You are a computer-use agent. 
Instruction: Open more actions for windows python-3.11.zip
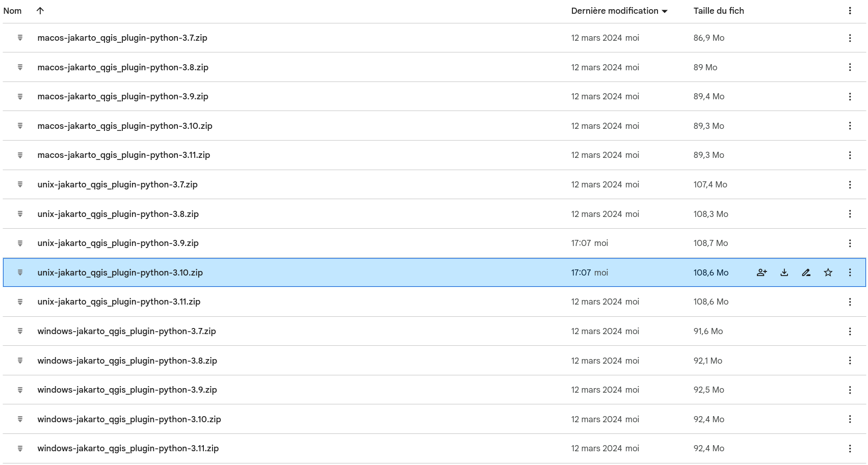click(850, 448)
